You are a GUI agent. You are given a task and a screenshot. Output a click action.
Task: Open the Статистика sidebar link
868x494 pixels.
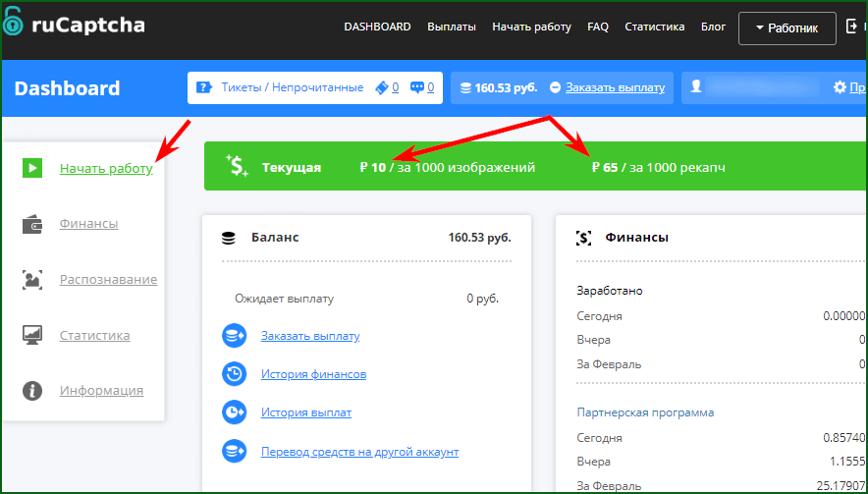tap(94, 335)
